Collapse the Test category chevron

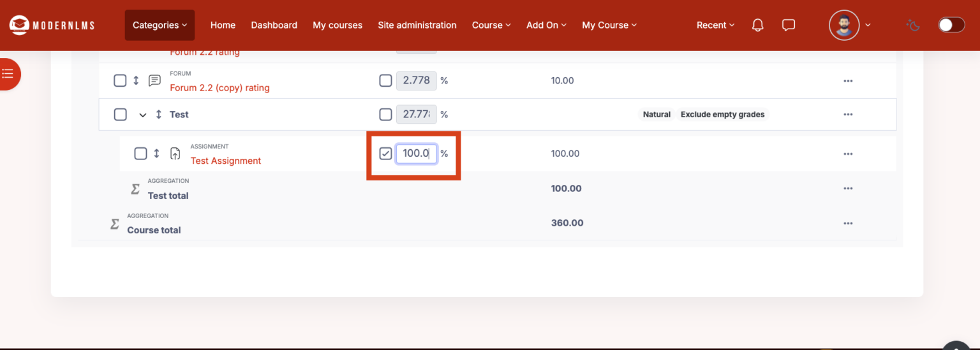(x=143, y=115)
